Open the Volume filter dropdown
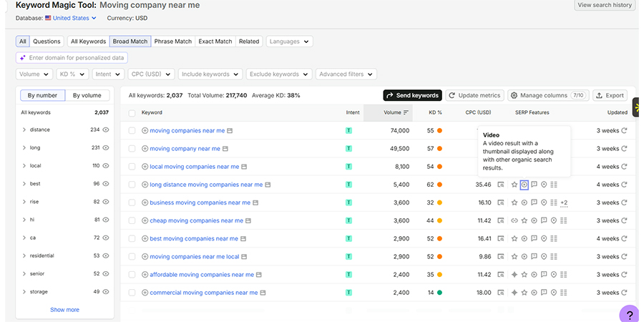This screenshot has height=322, width=644. coord(34,74)
